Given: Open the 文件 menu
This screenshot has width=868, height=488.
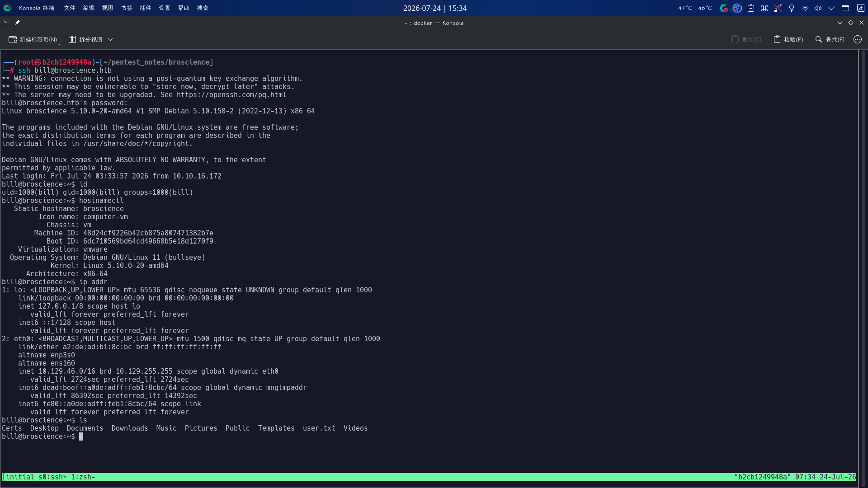Looking at the screenshot, I should click(70, 8).
